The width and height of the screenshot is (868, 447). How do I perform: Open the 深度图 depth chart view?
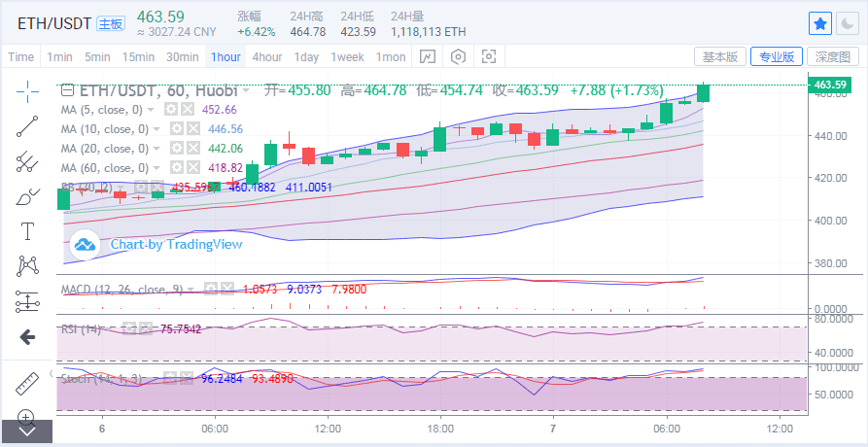[x=833, y=56]
